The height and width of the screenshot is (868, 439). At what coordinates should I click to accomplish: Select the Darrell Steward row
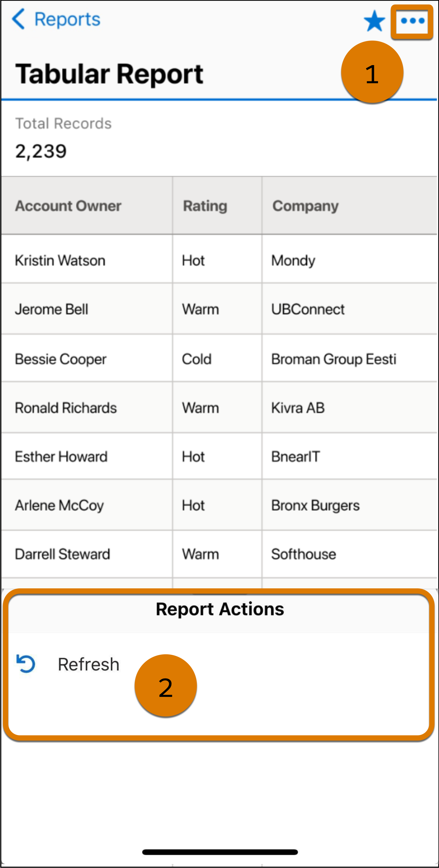click(219, 554)
